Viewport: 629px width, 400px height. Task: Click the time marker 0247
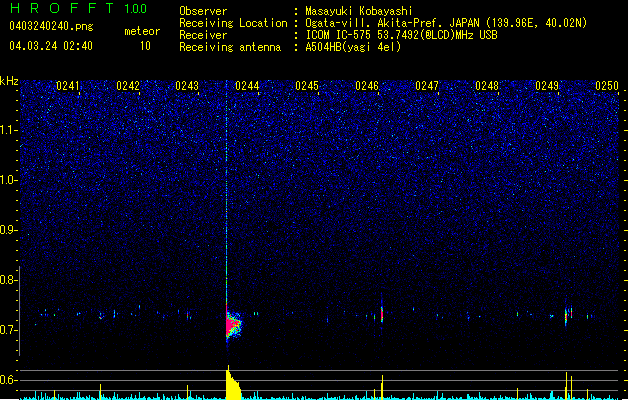click(427, 86)
